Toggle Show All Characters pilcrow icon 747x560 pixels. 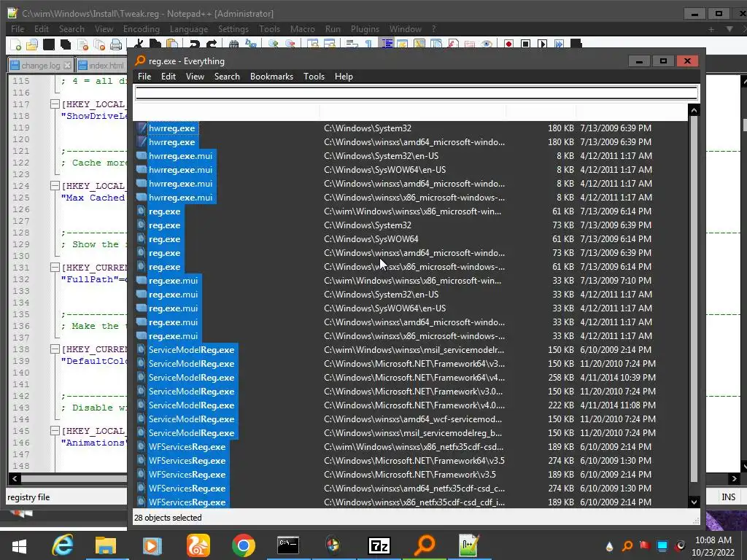point(368,44)
